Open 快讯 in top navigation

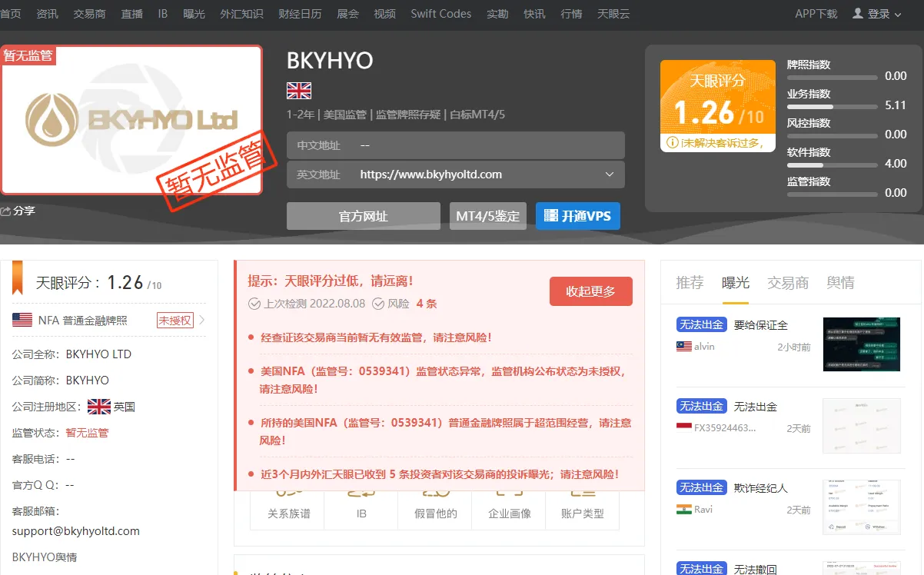(534, 14)
